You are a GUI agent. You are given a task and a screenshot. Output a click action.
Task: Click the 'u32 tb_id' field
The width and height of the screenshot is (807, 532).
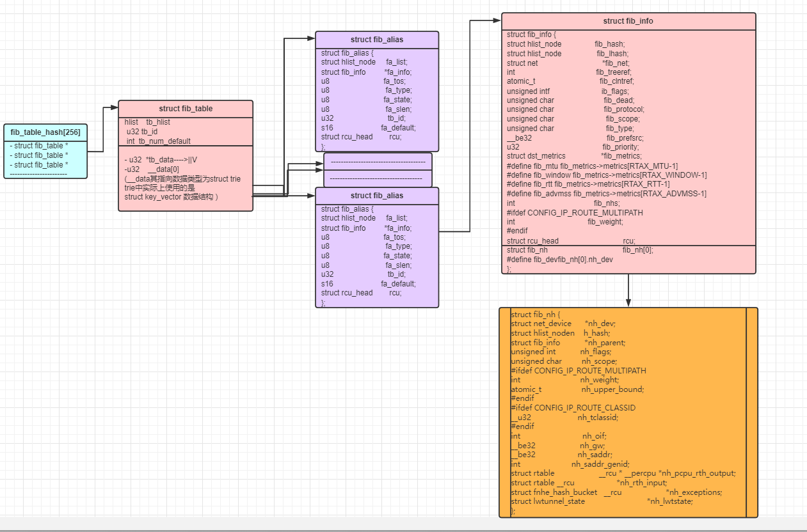pyautogui.click(x=142, y=131)
